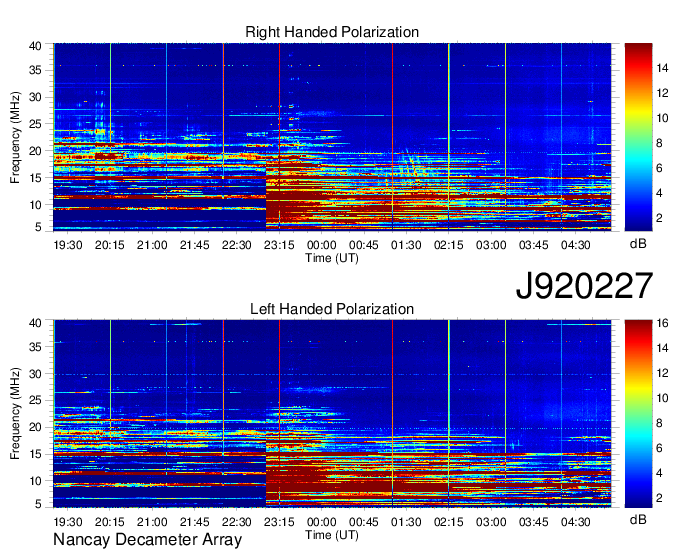680x552 pixels.
Task: Click the 10 value on top colorbar
Action: click(x=662, y=118)
